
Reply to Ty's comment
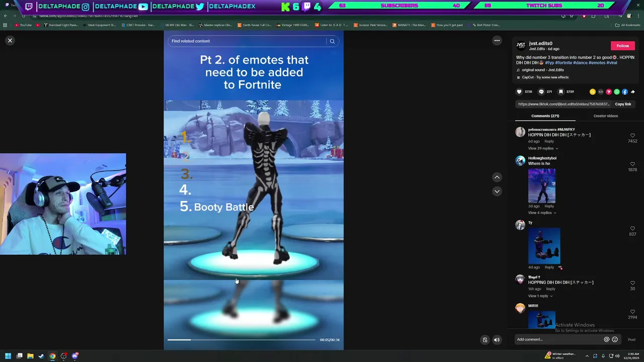pos(549,267)
